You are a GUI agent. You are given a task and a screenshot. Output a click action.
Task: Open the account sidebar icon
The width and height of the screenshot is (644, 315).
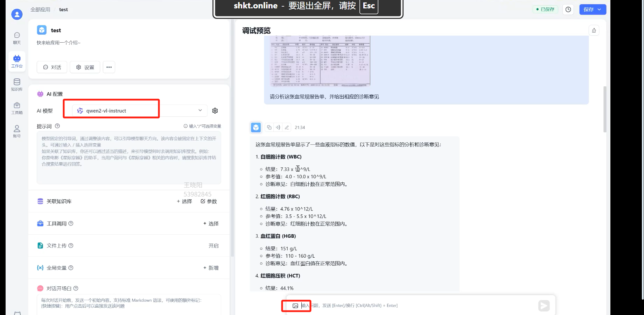pos(17,131)
